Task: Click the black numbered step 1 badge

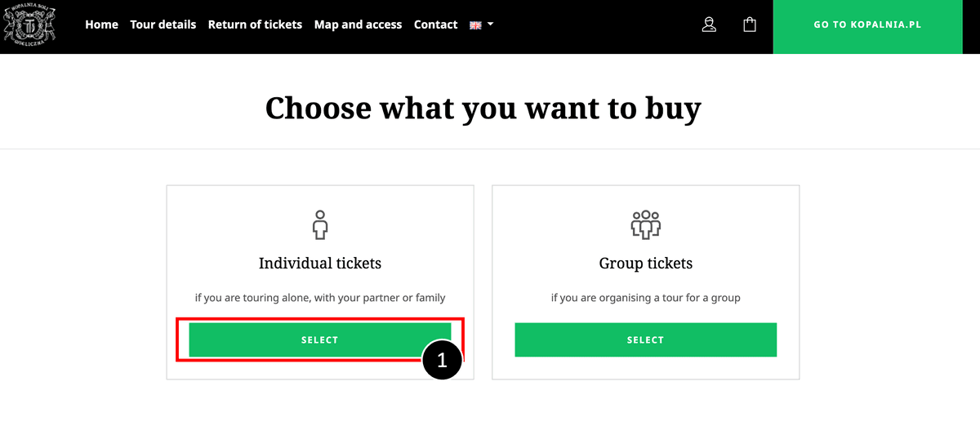Action: (442, 360)
